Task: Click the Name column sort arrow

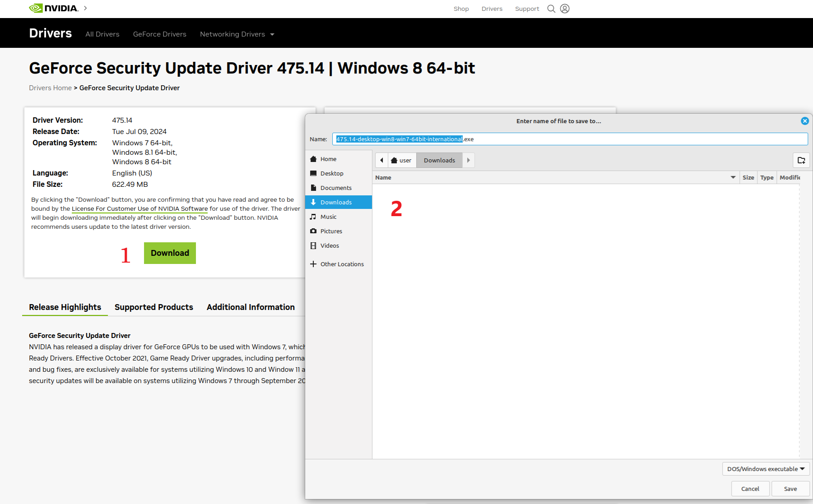Action: (733, 177)
